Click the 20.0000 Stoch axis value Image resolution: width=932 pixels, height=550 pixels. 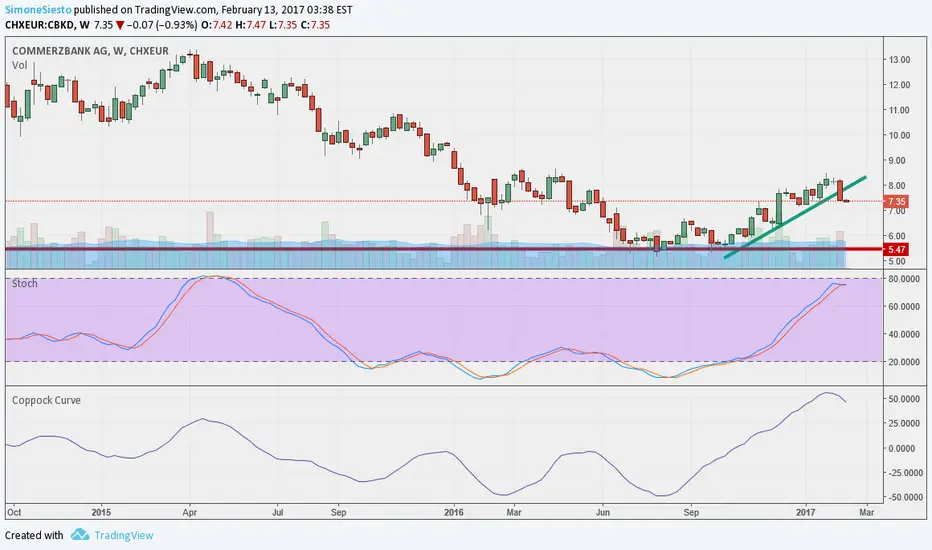point(903,362)
